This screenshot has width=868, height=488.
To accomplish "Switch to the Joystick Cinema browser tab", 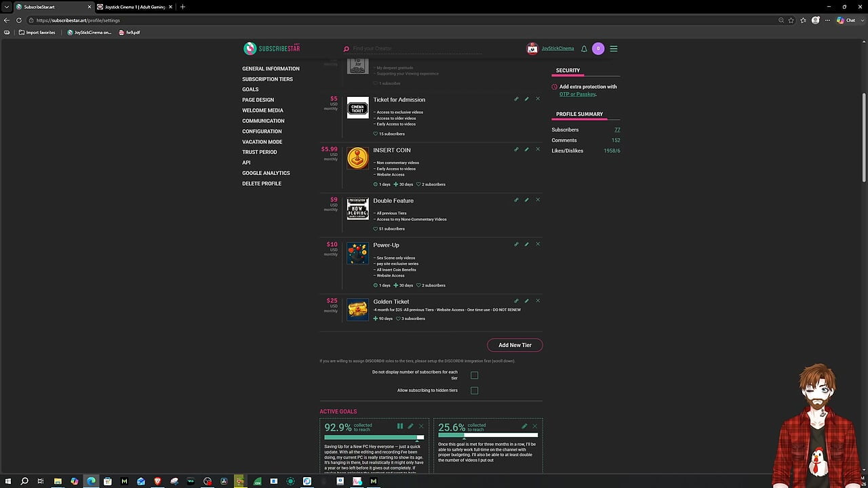I will pos(136,7).
